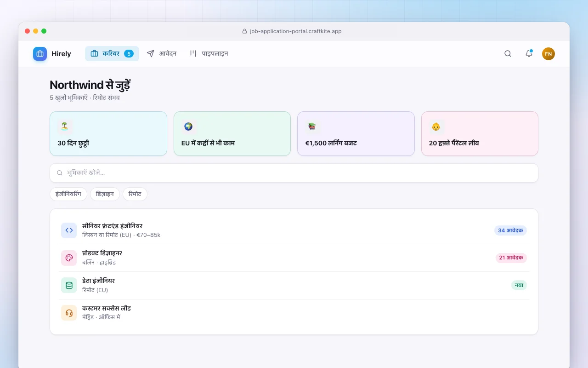Click the globe emoji on EU work card
The height and width of the screenshot is (368, 588).
click(x=189, y=126)
